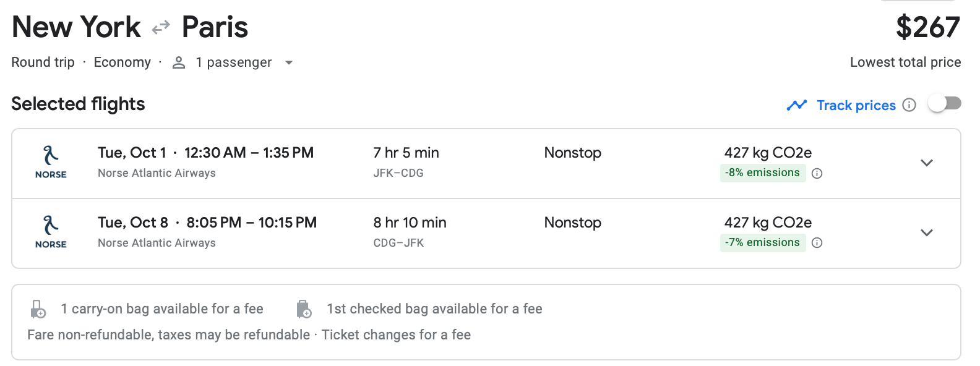Click the passenger person icon
The height and width of the screenshot is (366, 980).
click(x=179, y=62)
